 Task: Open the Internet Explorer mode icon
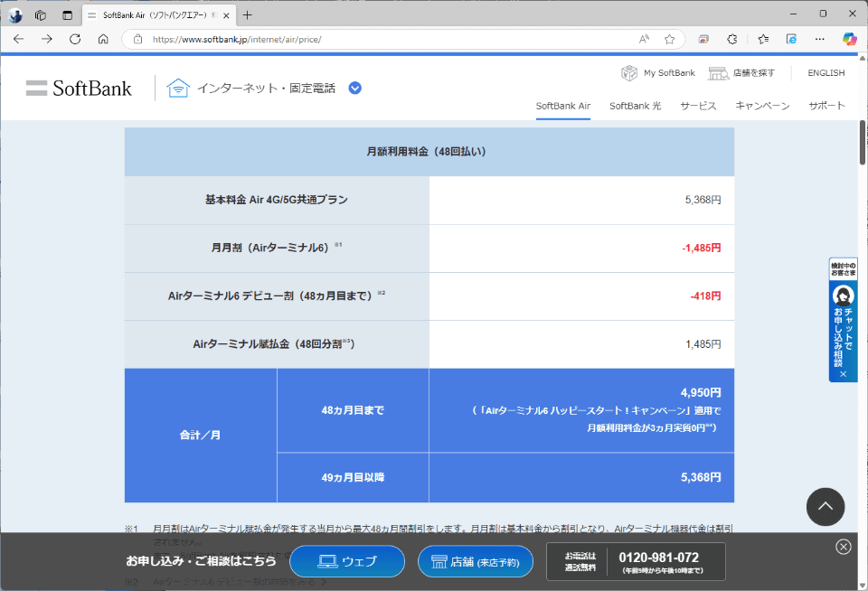pyautogui.click(x=792, y=39)
